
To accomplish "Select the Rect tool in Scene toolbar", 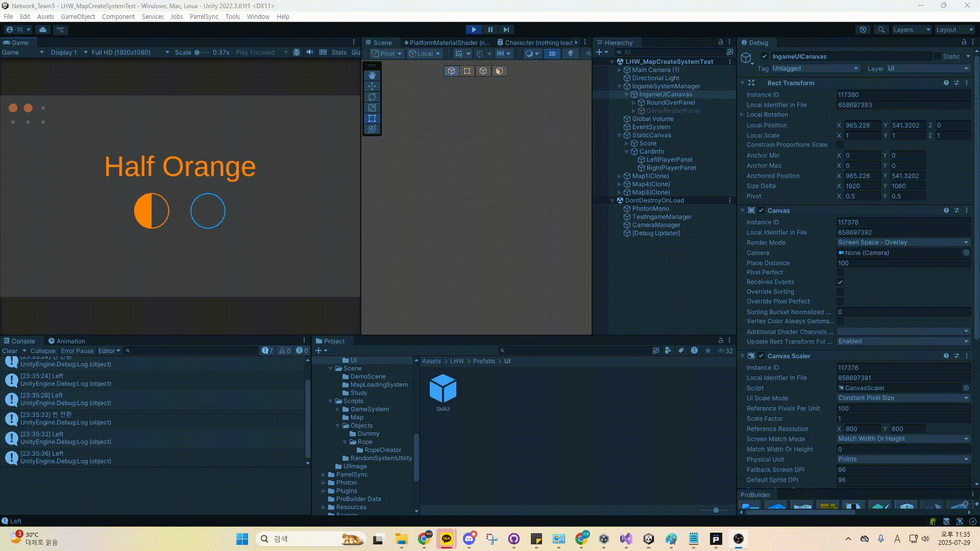I will [372, 118].
